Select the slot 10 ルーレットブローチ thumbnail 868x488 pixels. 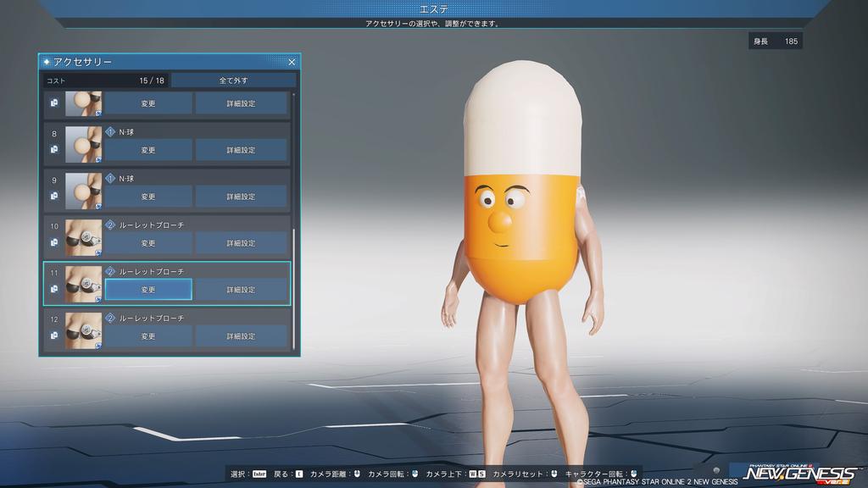[x=84, y=237]
